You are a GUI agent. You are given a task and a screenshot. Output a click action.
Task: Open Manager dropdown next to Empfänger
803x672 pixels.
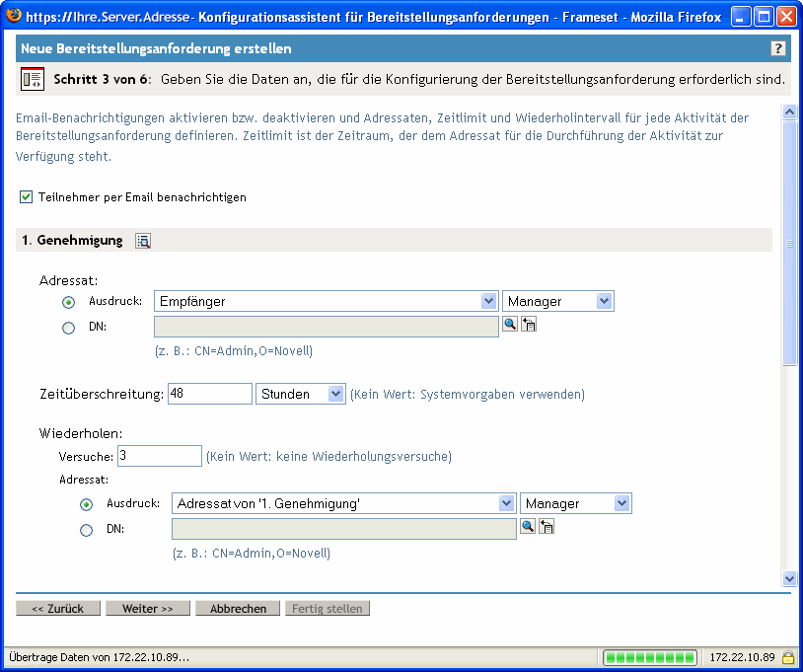(x=558, y=301)
